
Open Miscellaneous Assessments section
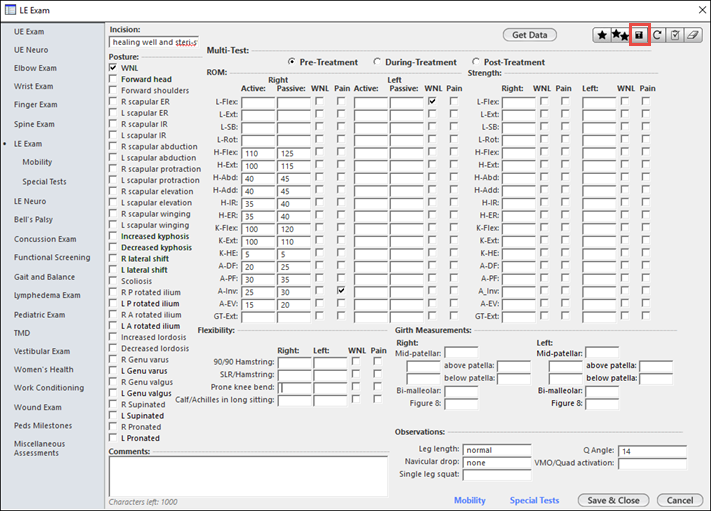(39, 448)
